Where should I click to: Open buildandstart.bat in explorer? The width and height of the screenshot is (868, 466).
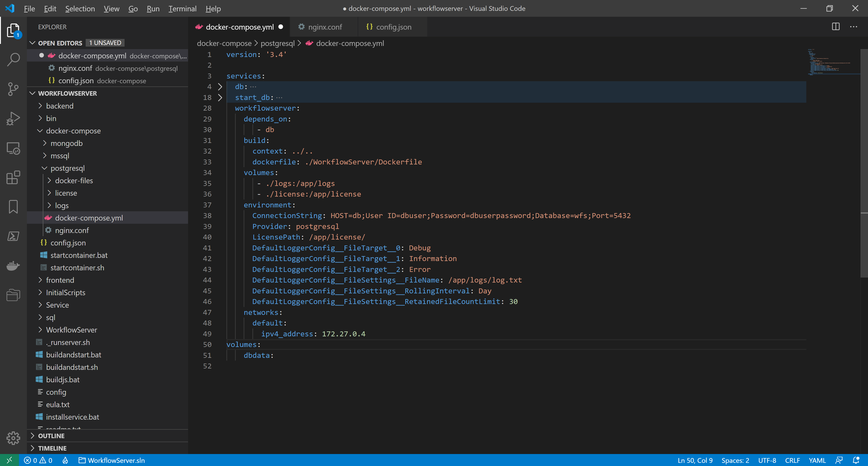(73, 355)
